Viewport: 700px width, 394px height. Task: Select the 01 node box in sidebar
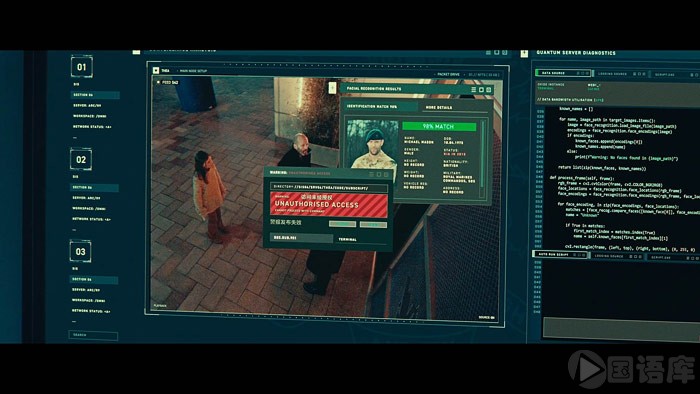coord(81,66)
